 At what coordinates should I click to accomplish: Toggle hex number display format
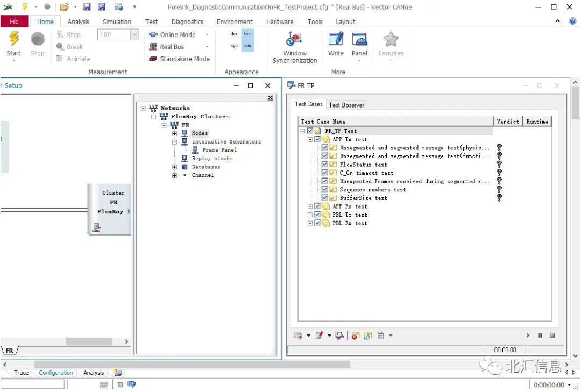(x=247, y=34)
